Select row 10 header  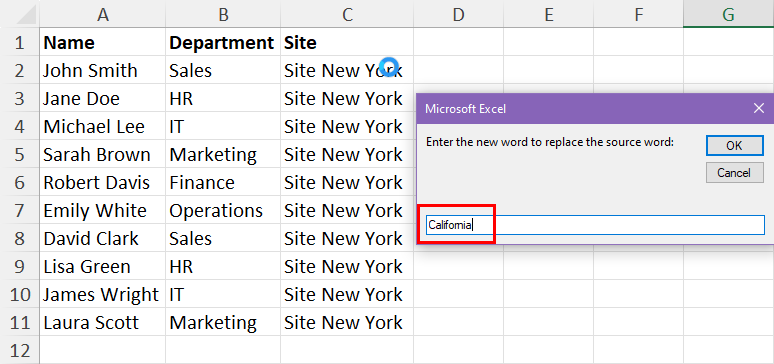[x=20, y=294]
